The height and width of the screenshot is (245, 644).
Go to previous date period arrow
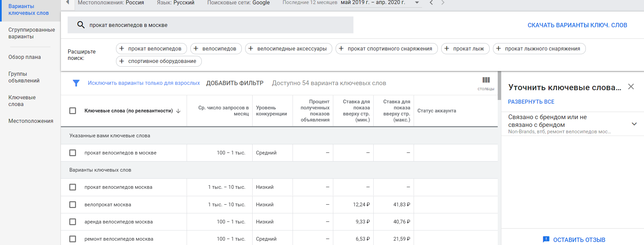point(431,3)
